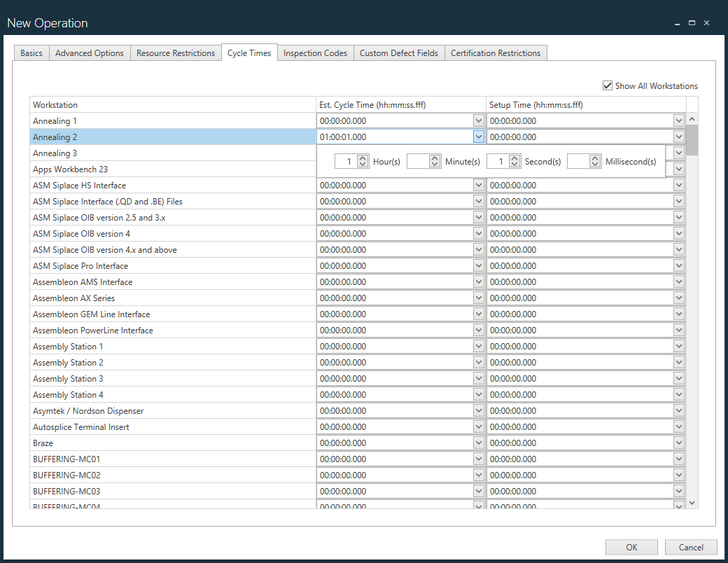Select the ASM Siplace Pro Interface workstation row

pyautogui.click(x=140, y=265)
